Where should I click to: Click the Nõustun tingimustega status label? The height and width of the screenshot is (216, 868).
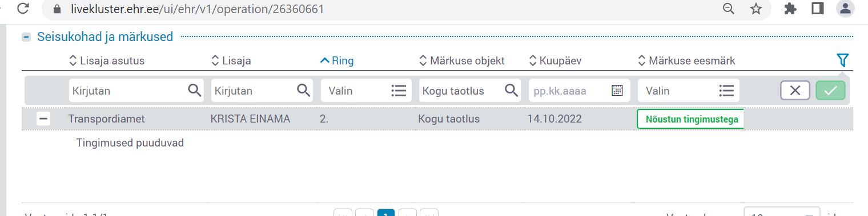pos(690,119)
